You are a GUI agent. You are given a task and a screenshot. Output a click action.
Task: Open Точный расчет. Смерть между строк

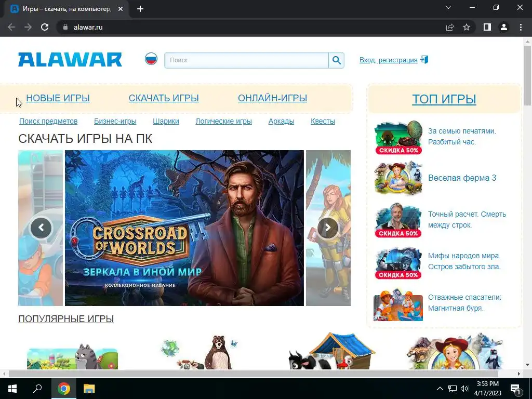coord(467,220)
